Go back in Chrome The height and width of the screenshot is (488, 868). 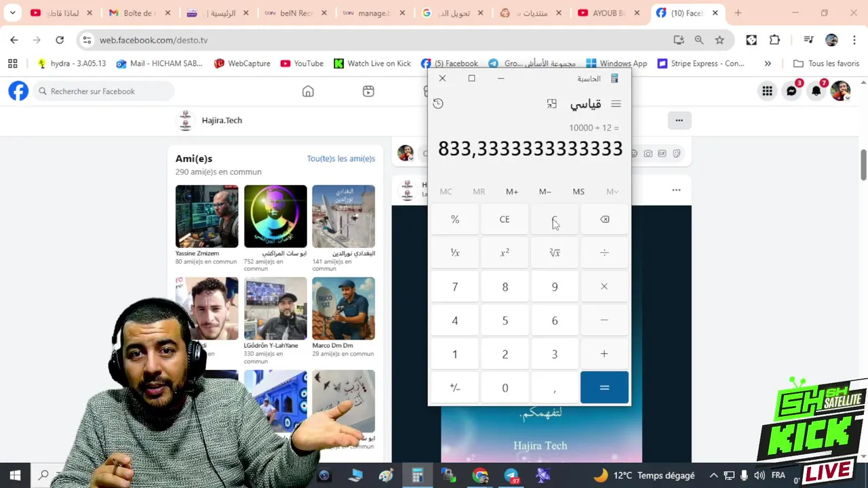14,40
